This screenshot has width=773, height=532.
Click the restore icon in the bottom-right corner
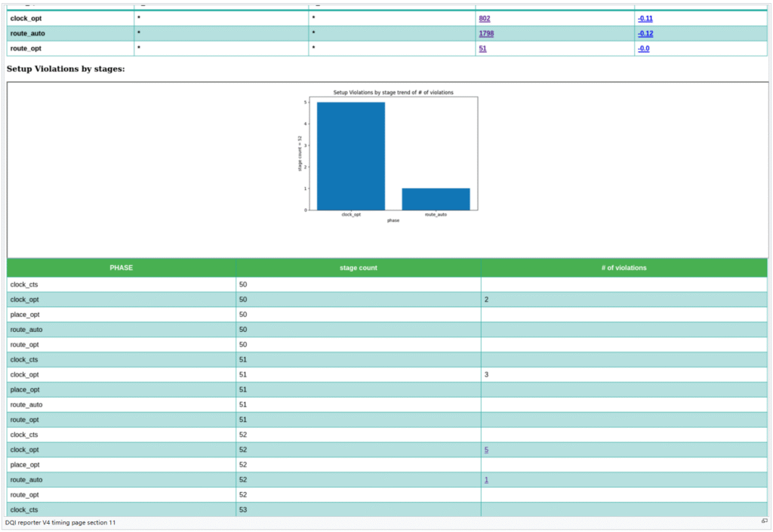(764, 521)
